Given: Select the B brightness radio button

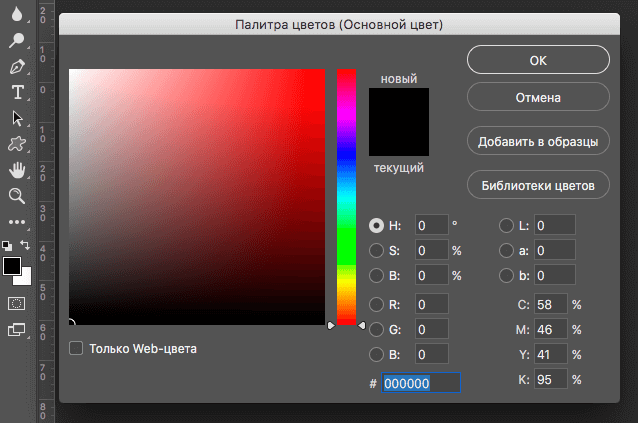Looking at the screenshot, I should click(376, 276).
